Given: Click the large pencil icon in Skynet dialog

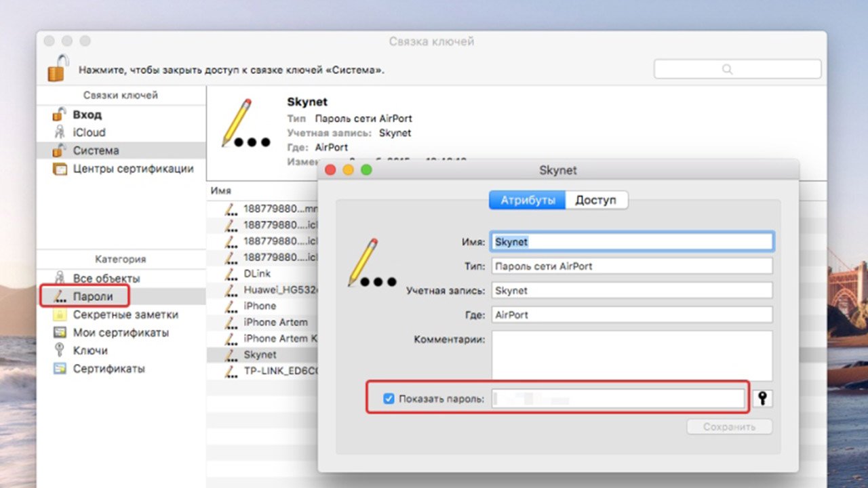Looking at the screenshot, I should 372,263.
